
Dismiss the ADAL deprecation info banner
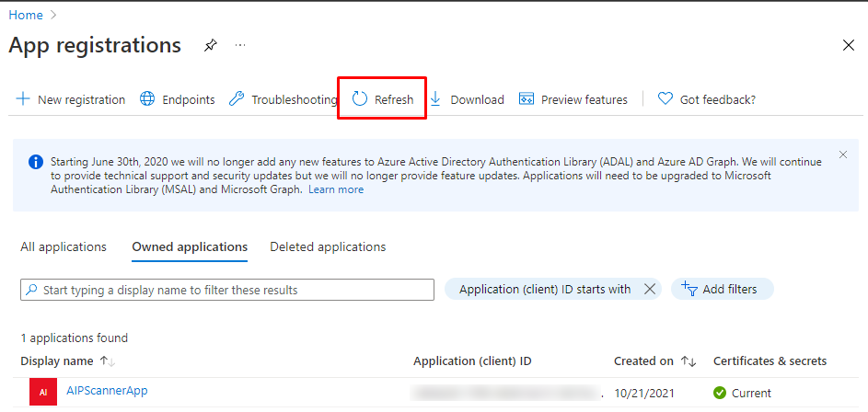[x=842, y=155]
